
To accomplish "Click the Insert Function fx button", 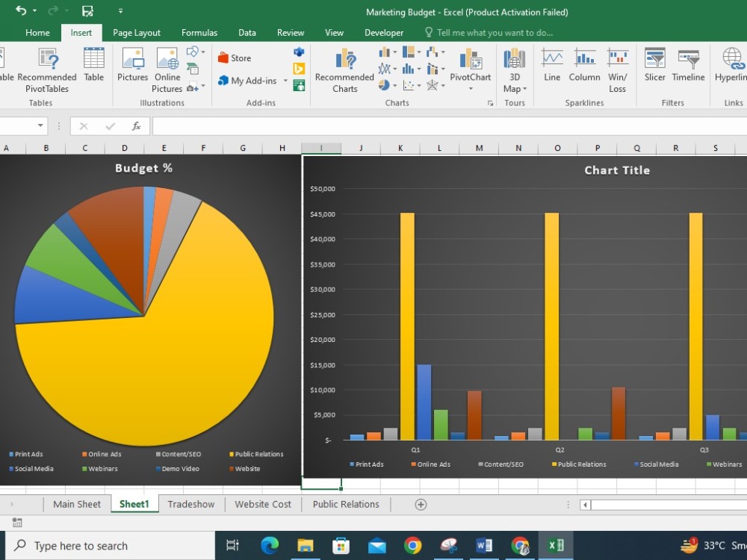I will pos(136,125).
